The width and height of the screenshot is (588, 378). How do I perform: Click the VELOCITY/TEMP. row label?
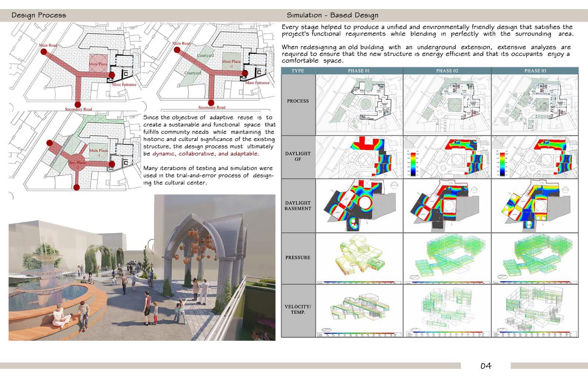point(298,309)
